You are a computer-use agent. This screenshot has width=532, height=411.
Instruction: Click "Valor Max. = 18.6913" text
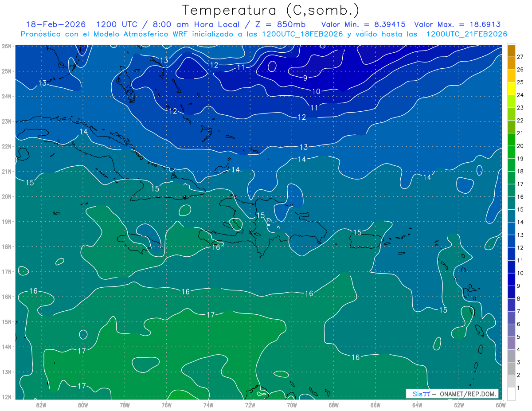(x=458, y=24)
